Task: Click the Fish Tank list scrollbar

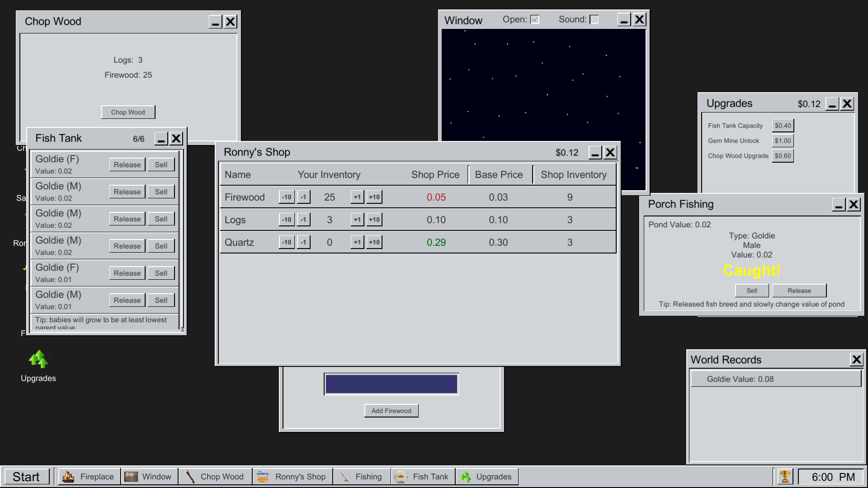Action: (x=182, y=239)
